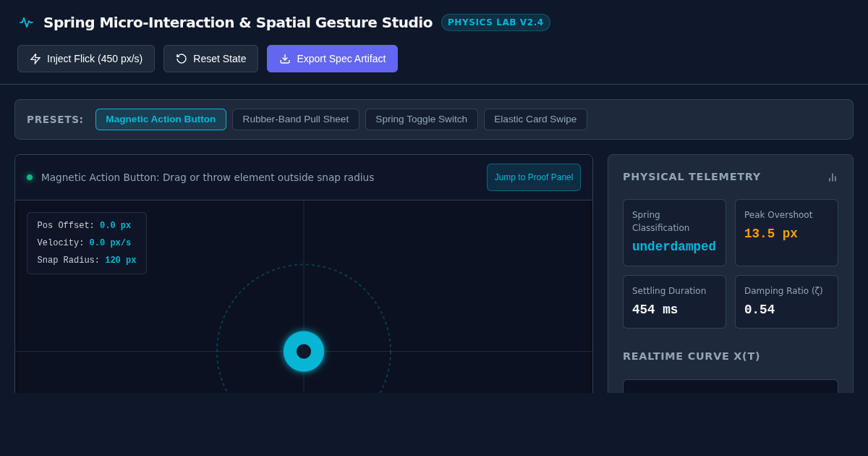Click Reset State button
868x456 pixels.
pyautogui.click(x=210, y=59)
